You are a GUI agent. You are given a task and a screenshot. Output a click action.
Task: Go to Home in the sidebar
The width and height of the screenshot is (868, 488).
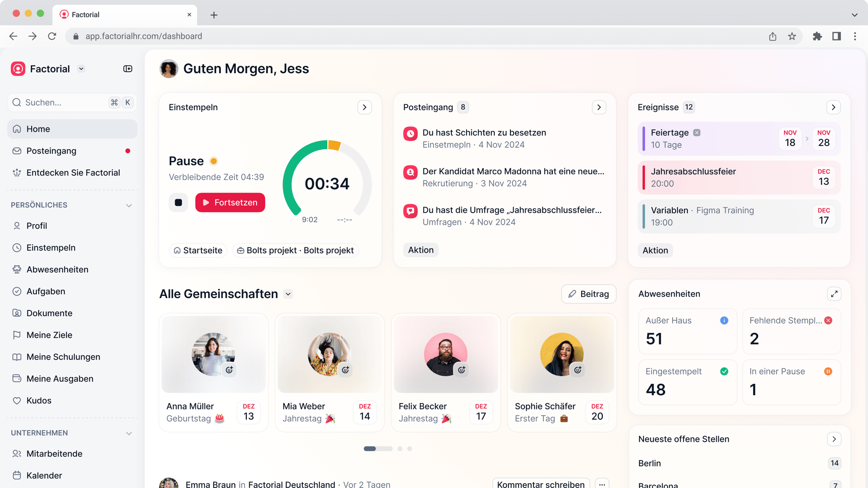(x=72, y=129)
